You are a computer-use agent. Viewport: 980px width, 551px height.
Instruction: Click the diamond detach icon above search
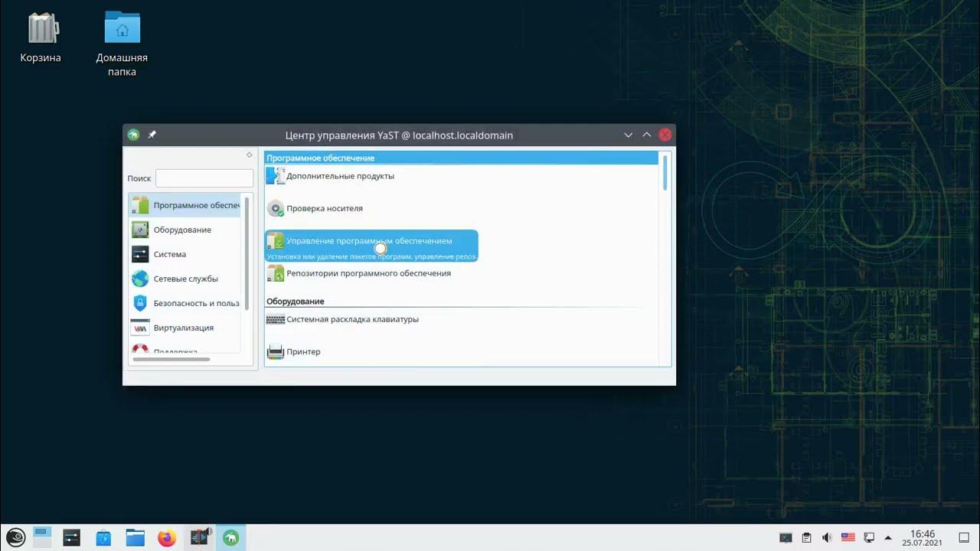point(249,155)
